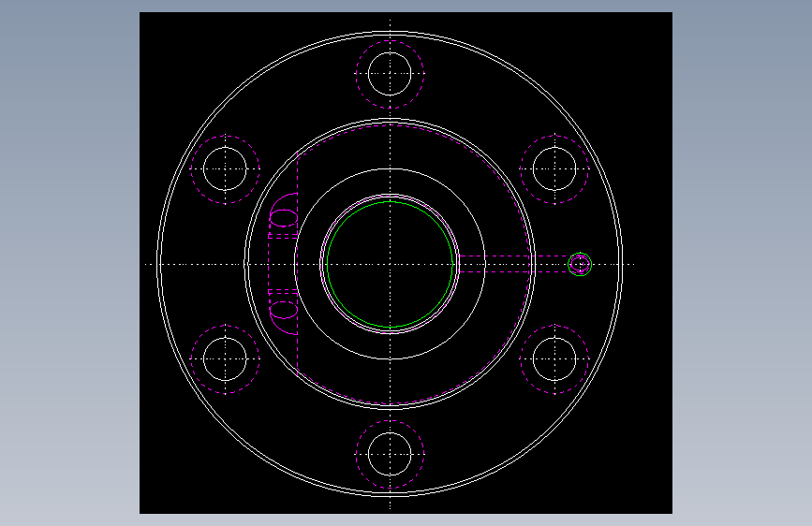Image resolution: width=812 pixels, height=526 pixels.
Task: Select the upper-left bolt hole circle
Action: [x=226, y=168]
